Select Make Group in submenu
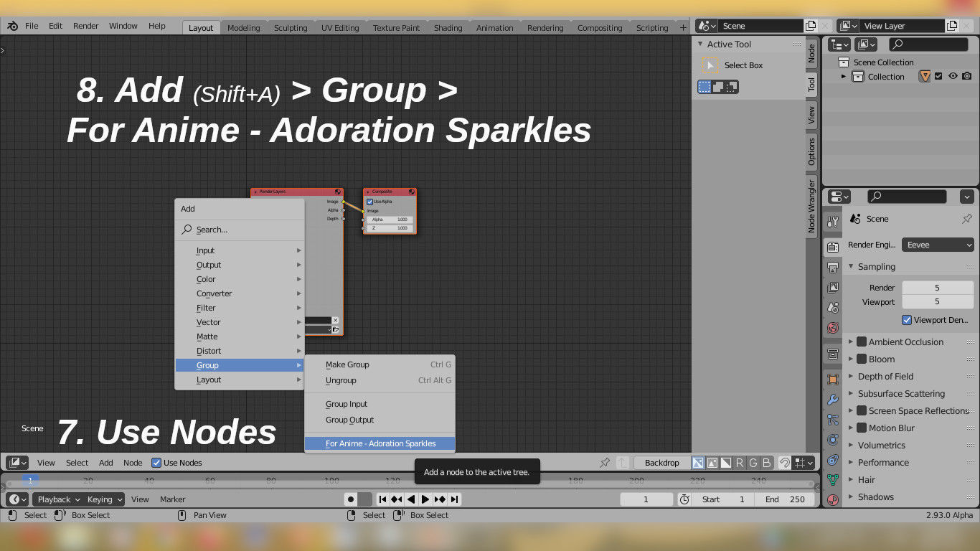Screen dimensions: 980x551 click(x=380, y=364)
